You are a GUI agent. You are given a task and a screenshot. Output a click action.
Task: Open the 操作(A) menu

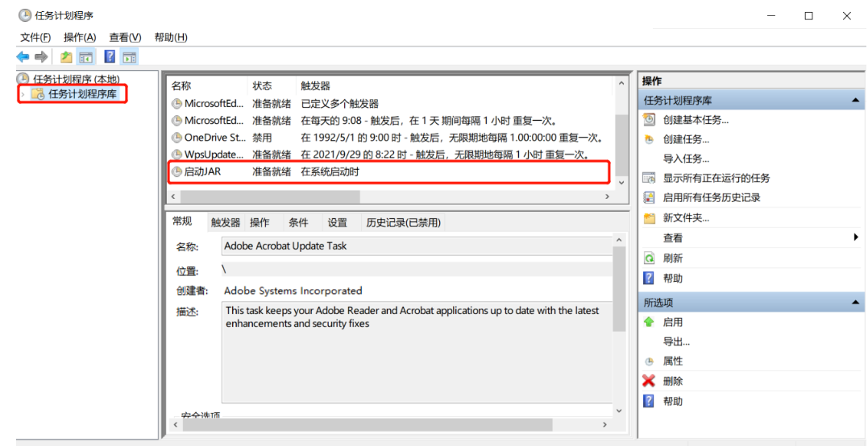(80, 37)
